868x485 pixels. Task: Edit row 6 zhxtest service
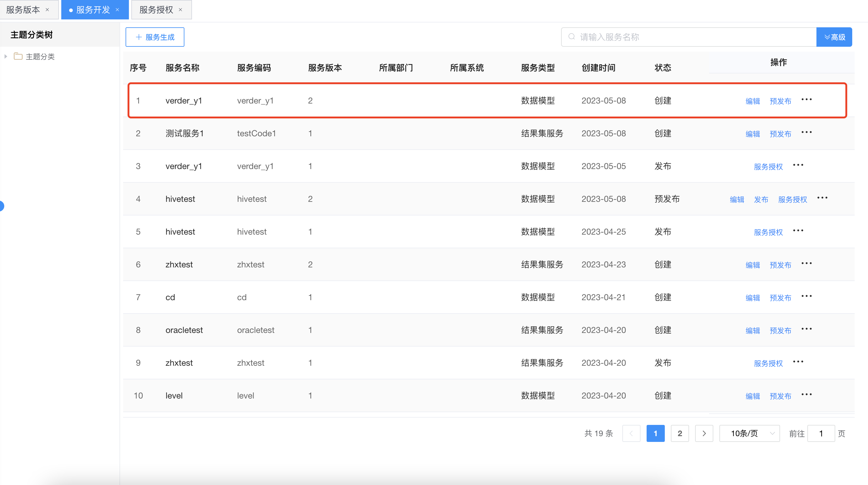click(752, 265)
